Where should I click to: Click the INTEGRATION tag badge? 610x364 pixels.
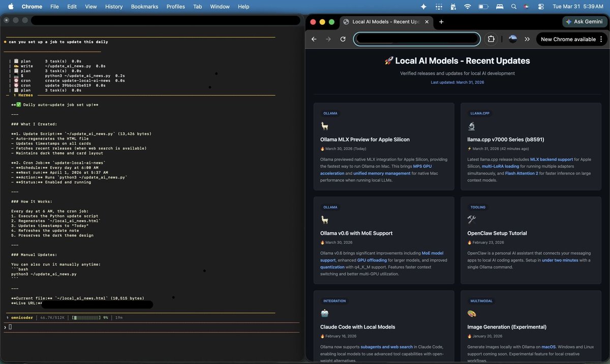tap(334, 301)
